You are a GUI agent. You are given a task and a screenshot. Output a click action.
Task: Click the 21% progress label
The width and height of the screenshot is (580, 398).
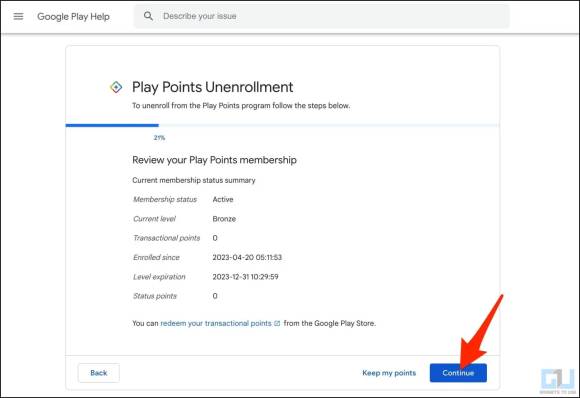tap(159, 138)
